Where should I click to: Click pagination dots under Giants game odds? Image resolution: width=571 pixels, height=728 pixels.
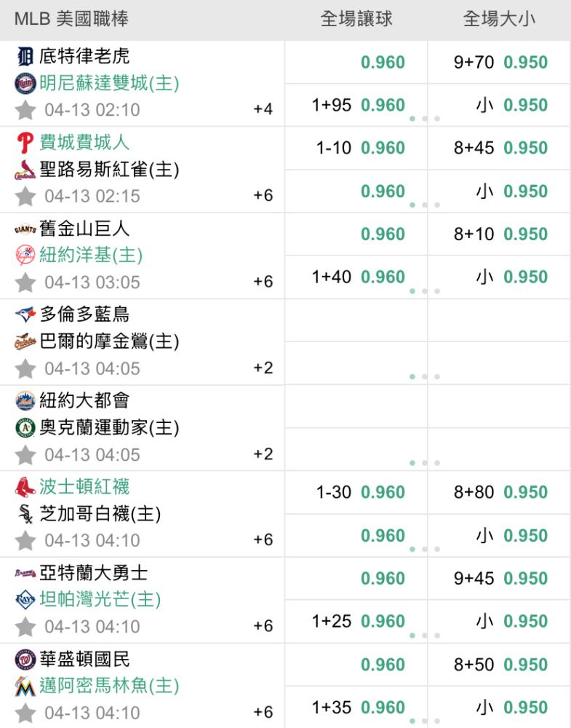[425, 290]
